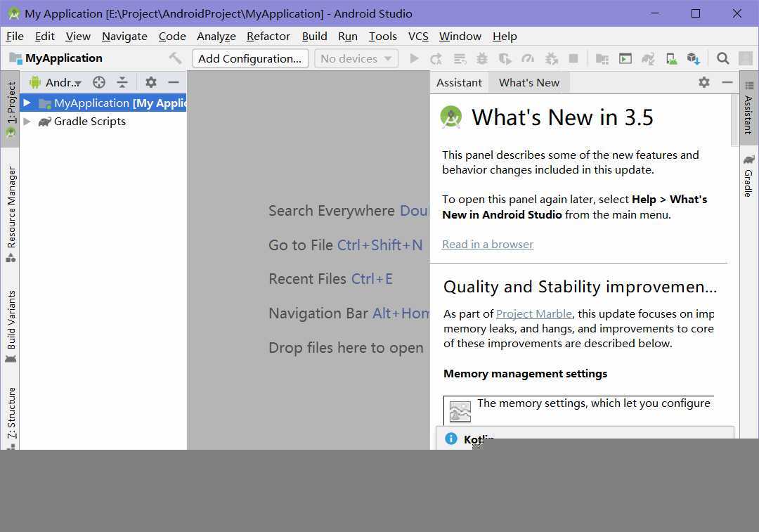Open the Build menu

point(314,37)
